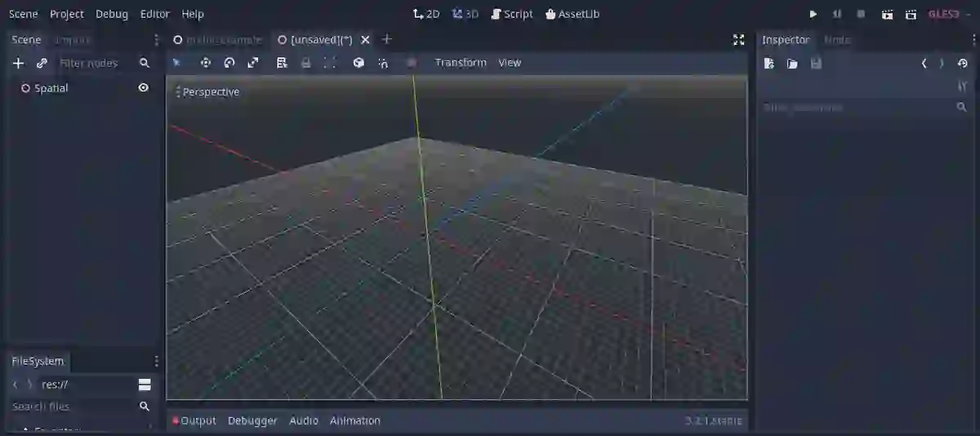This screenshot has height=436, width=980.
Task: Switch to the Script workspace
Action: (x=512, y=14)
